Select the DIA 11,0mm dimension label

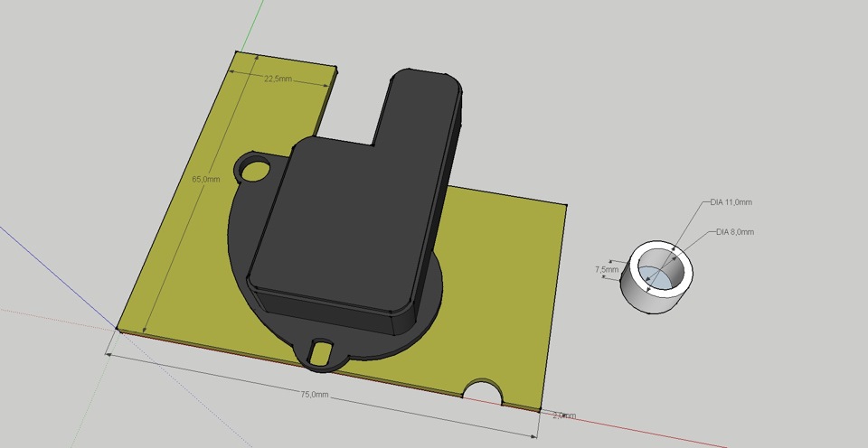tap(731, 202)
